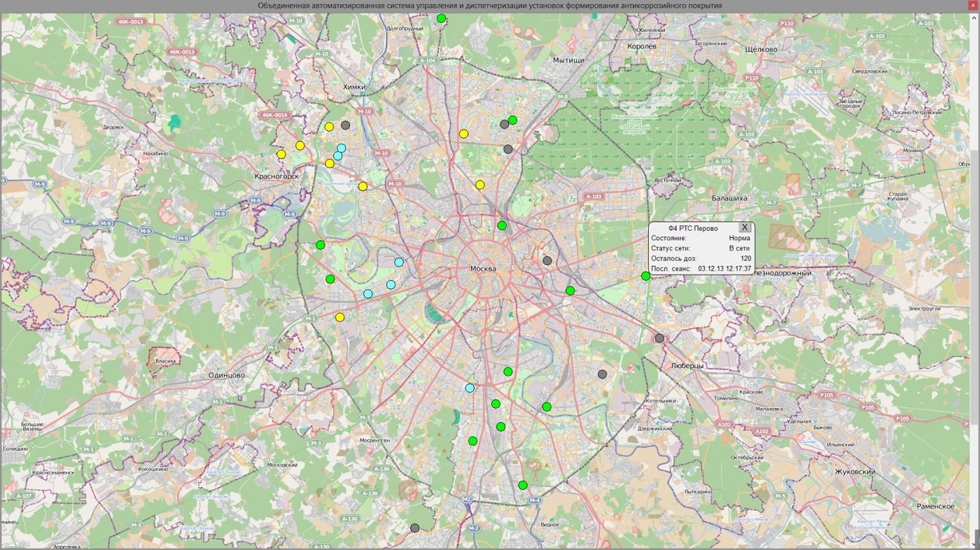
Task: Click gray marker right of yellow near Химки
Action: 345,125
